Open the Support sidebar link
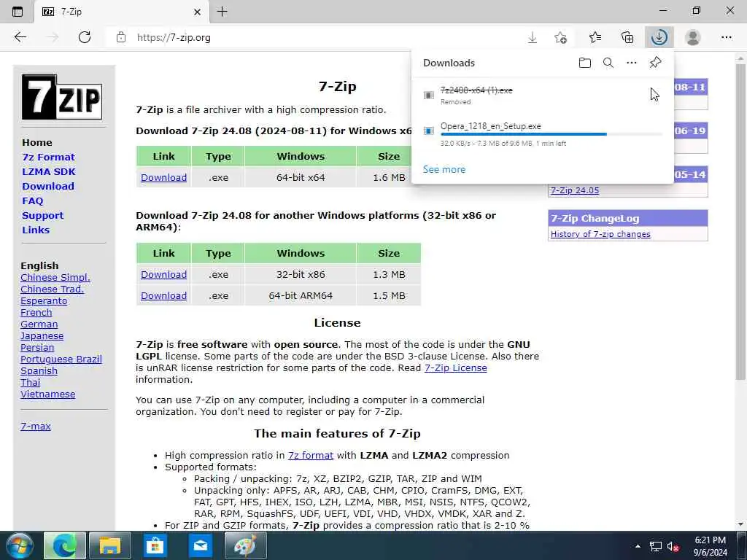 [x=42, y=216]
